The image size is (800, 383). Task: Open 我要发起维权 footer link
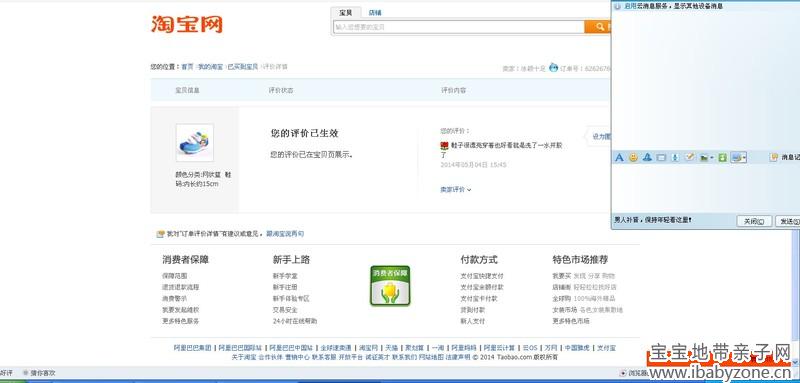(181, 310)
